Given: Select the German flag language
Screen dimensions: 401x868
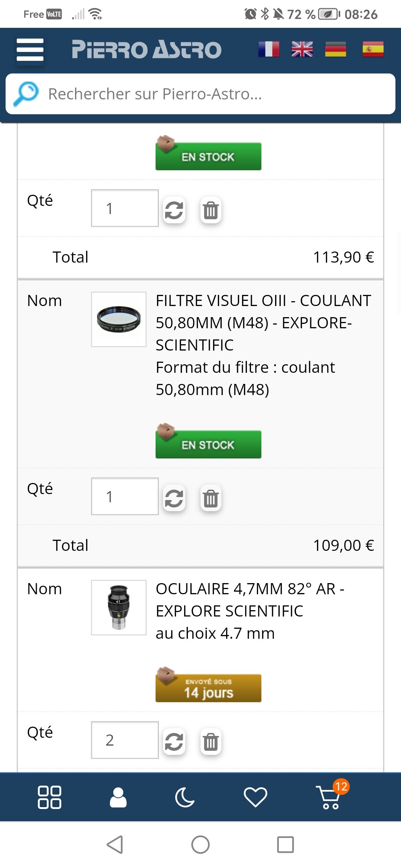Looking at the screenshot, I should pyautogui.click(x=336, y=49).
